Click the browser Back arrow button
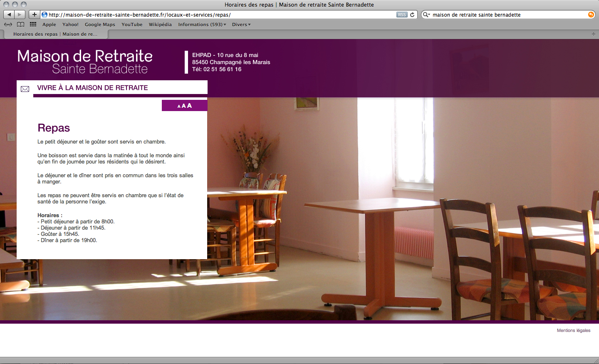 [9, 15]
